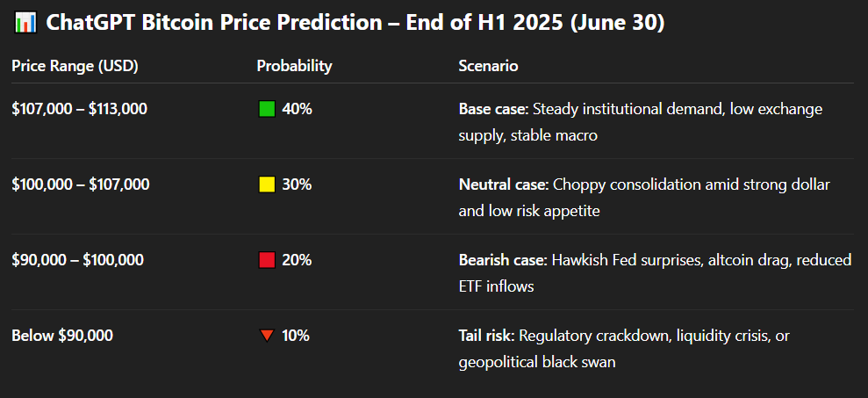The height and width of the screenshot is (398, 868).
Task: Click the 10% probability value
Action: 296,336
